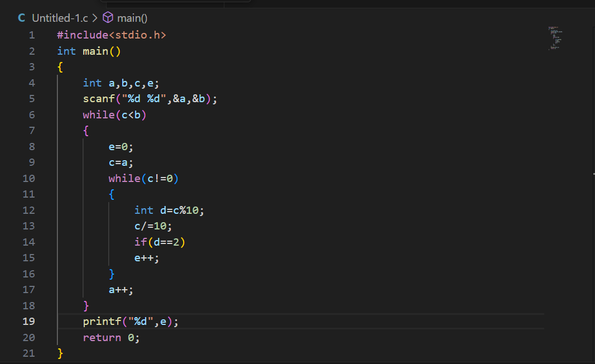Click the 'while(c<b)' statement
The height and width of the screenshot is (364, 595).
[114, 114]
